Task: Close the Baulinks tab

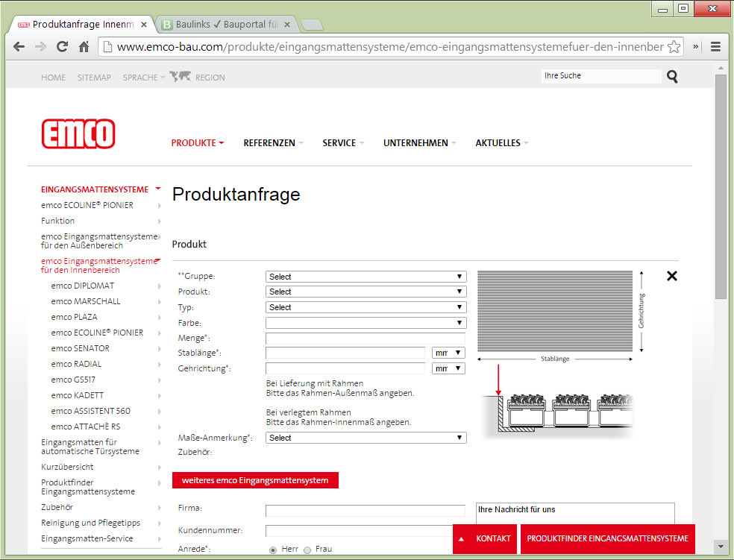Action: (287, 25)
